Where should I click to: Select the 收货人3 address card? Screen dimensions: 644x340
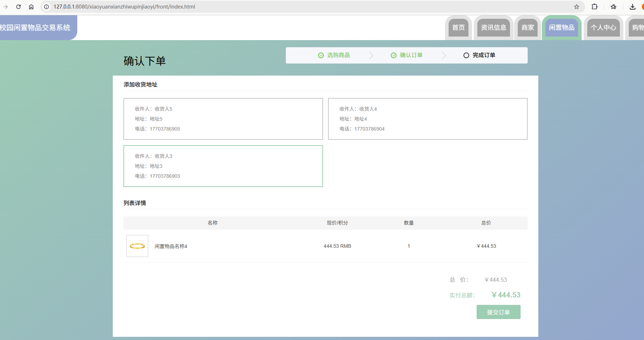point(223,166)
